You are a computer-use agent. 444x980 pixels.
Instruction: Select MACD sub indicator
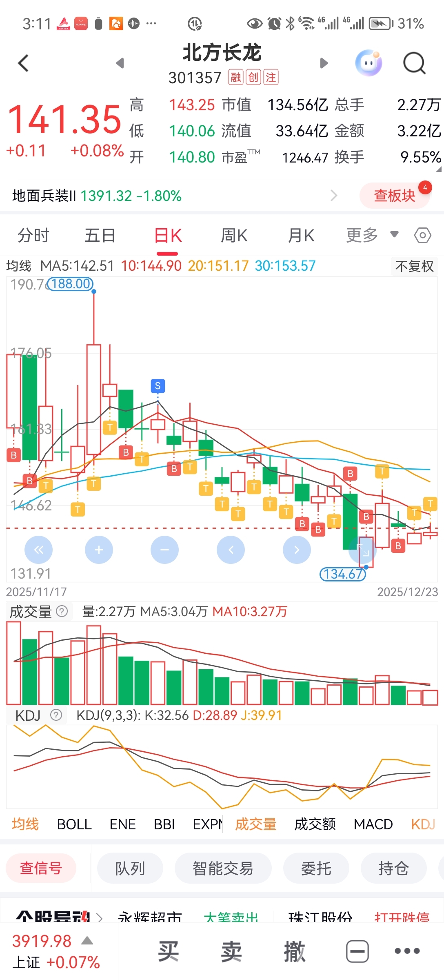[373, 824]
